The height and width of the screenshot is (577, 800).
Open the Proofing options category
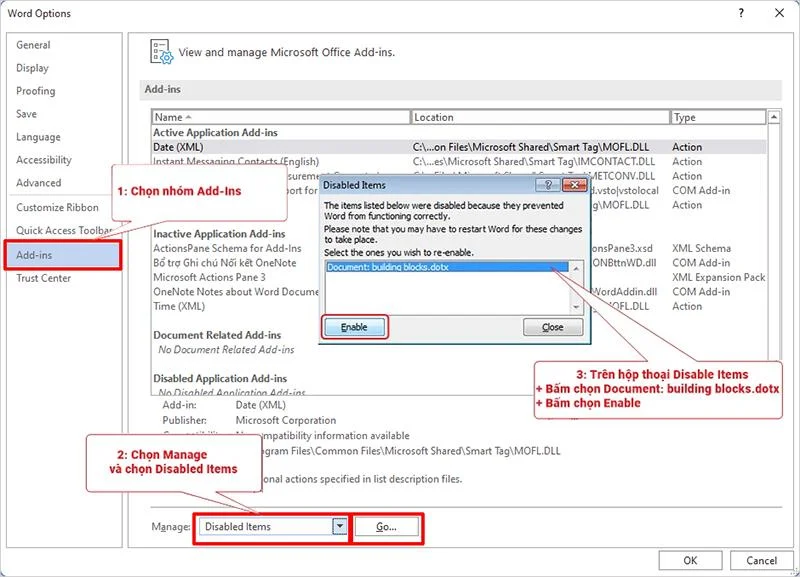tap(36, 91)
